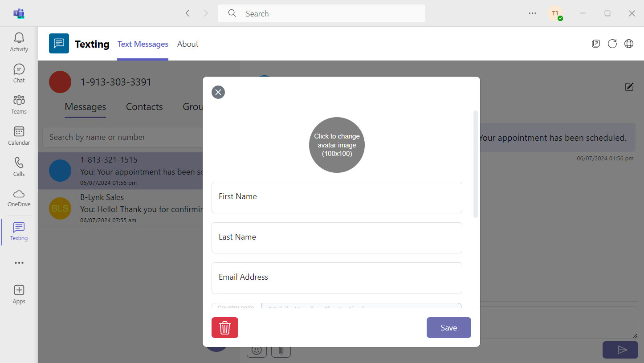Click the pop-out app icon

coord(596,44)
